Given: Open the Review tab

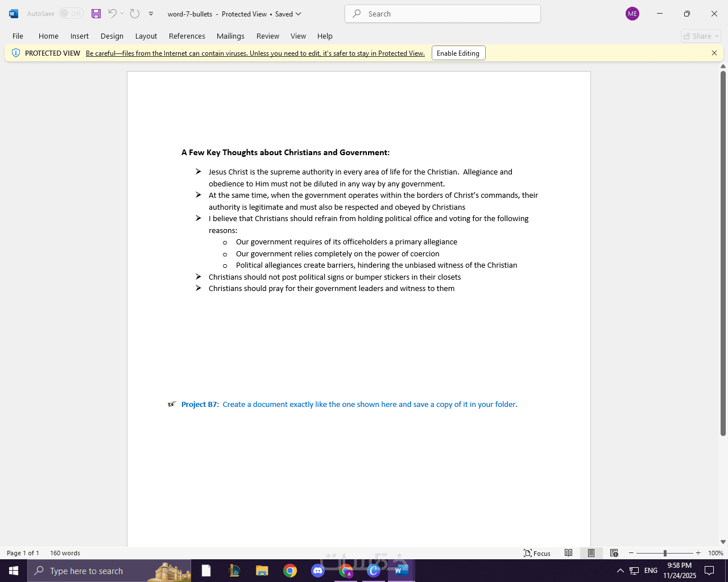Looking at the screenshot, I should coord(268,36).
